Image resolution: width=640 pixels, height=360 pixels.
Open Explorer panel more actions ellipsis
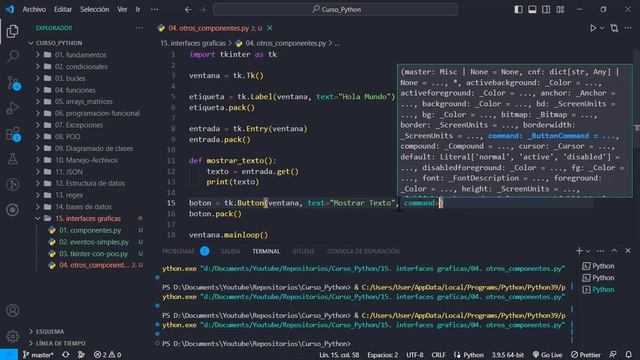(140, 28)
